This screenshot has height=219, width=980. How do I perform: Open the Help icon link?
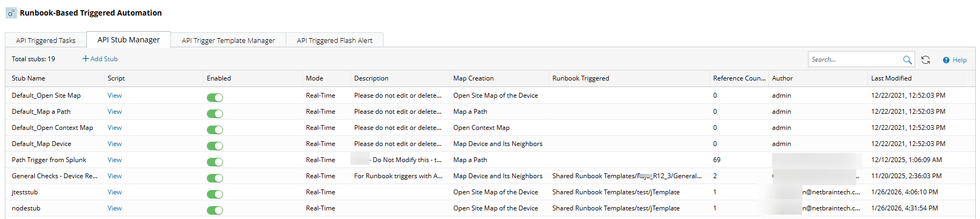point(946,60)
